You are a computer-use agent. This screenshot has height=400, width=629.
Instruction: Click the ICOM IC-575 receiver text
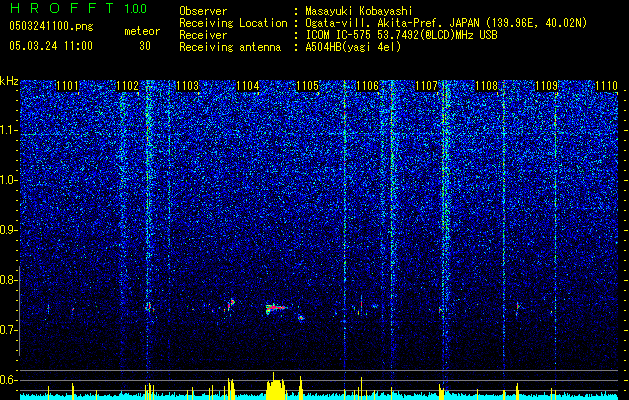coord(401,35)
